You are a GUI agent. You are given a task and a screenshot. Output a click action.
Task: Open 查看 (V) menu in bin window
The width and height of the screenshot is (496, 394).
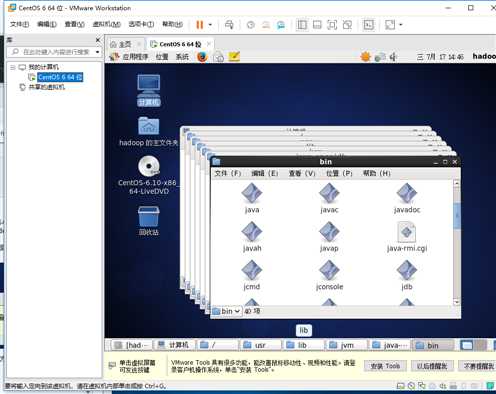point(302,173)
